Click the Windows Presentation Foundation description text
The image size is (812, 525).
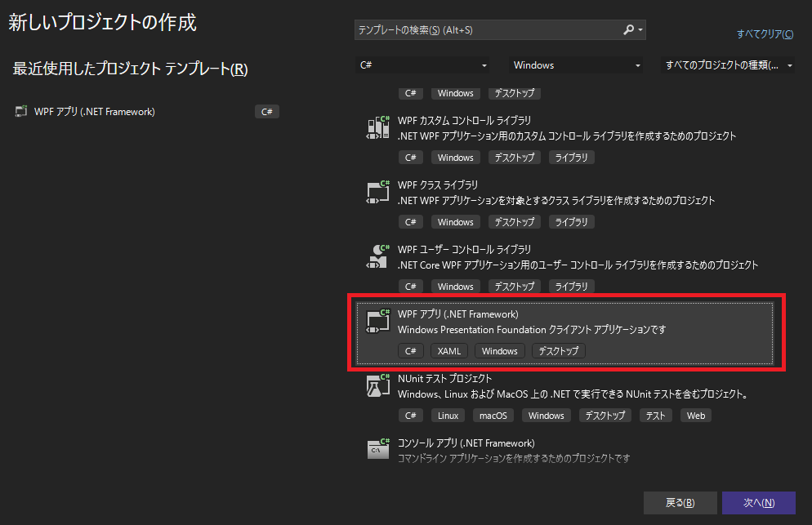[532, 330]
